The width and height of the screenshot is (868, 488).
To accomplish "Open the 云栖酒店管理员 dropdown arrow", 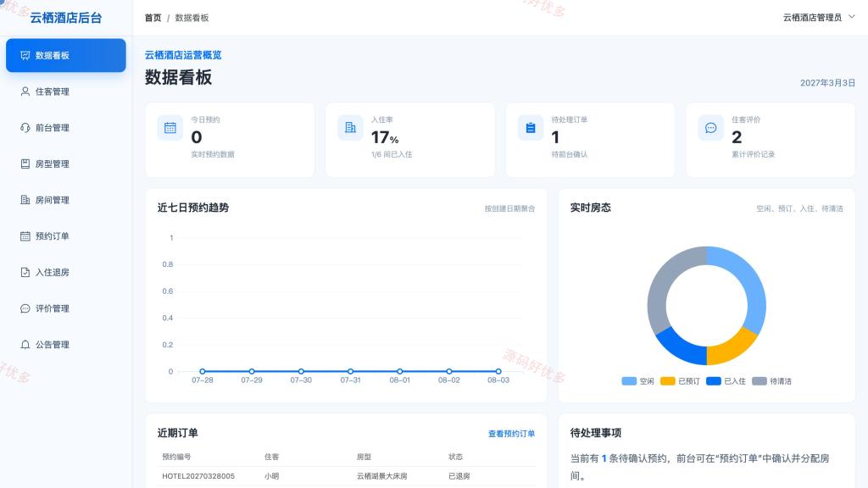I will tap(852, 17).
